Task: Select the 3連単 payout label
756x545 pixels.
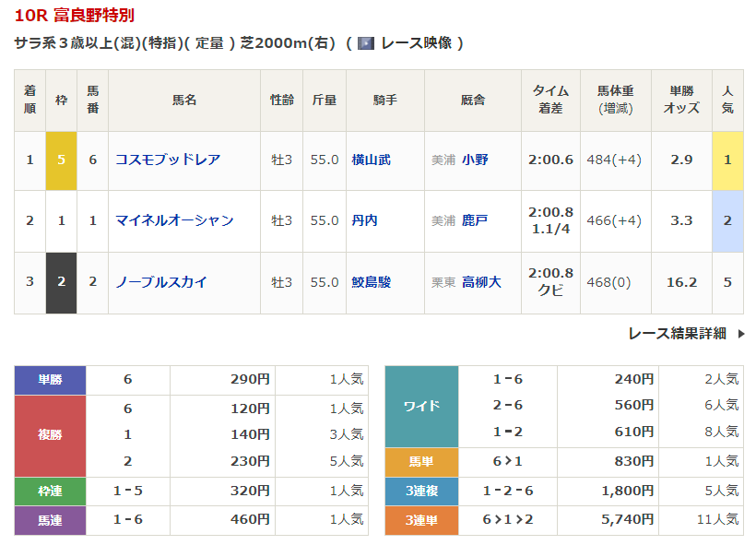Action: (x=421, y=520)
